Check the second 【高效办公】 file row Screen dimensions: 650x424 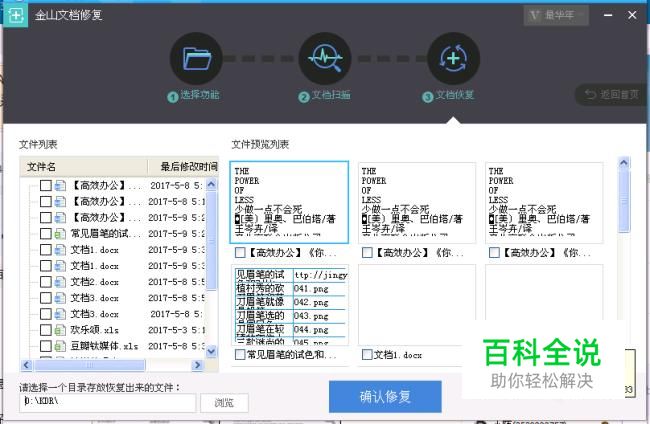46,201
